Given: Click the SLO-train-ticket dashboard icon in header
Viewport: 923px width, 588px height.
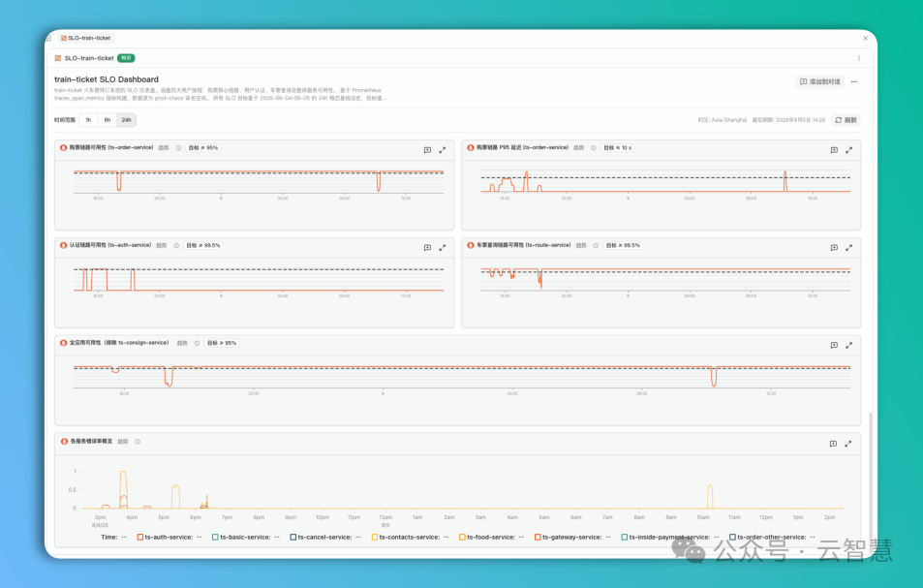Looking at the screenshot, I should [x=58, y=58].
